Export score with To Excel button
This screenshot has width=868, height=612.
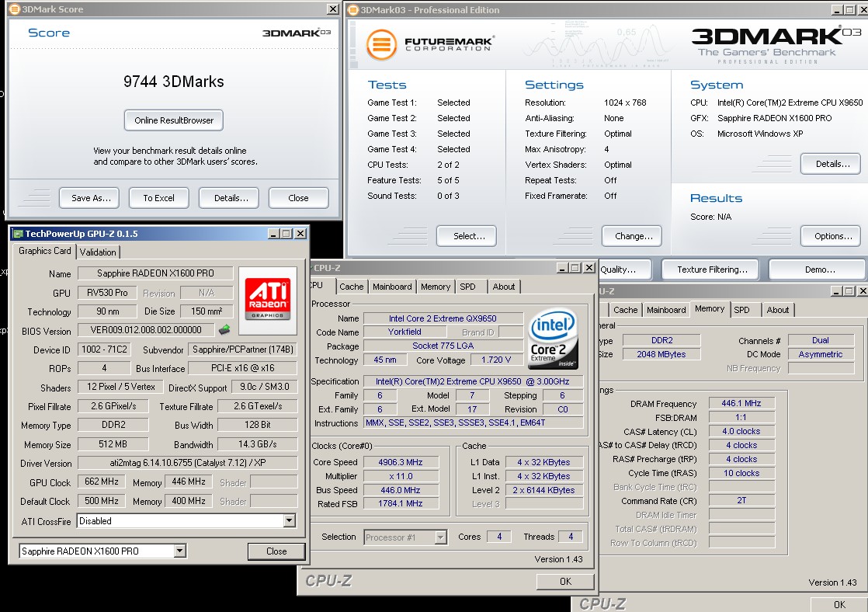tap(159, 198)
